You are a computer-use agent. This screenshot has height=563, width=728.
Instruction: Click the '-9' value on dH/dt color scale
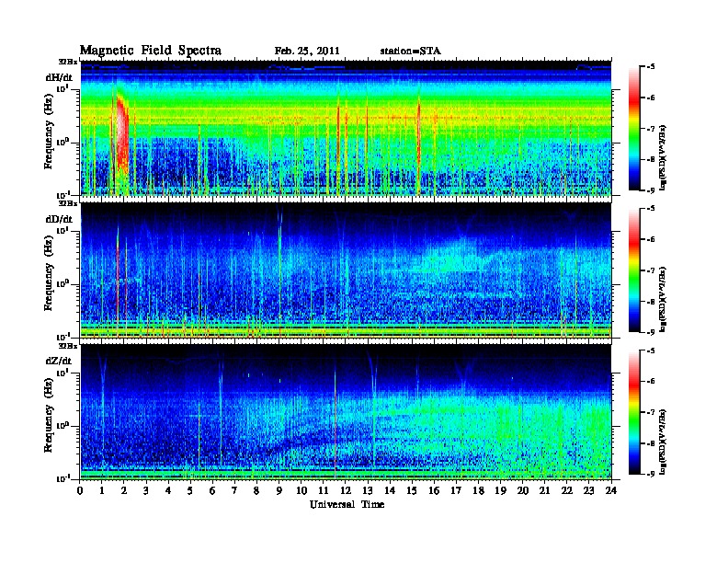pyautogui.click(x=651, y=190)
